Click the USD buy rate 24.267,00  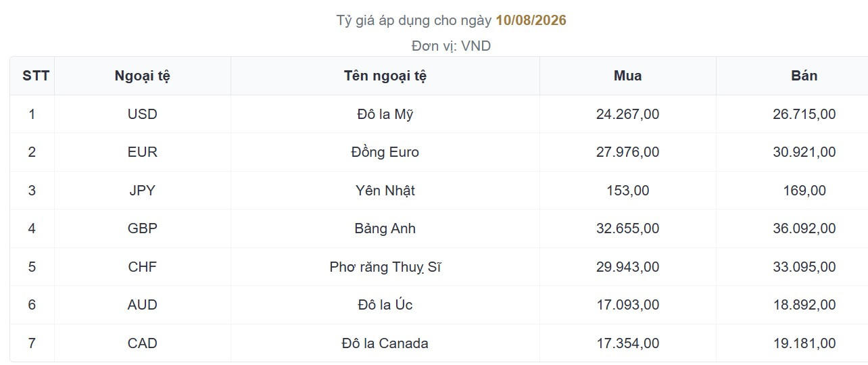628,114
